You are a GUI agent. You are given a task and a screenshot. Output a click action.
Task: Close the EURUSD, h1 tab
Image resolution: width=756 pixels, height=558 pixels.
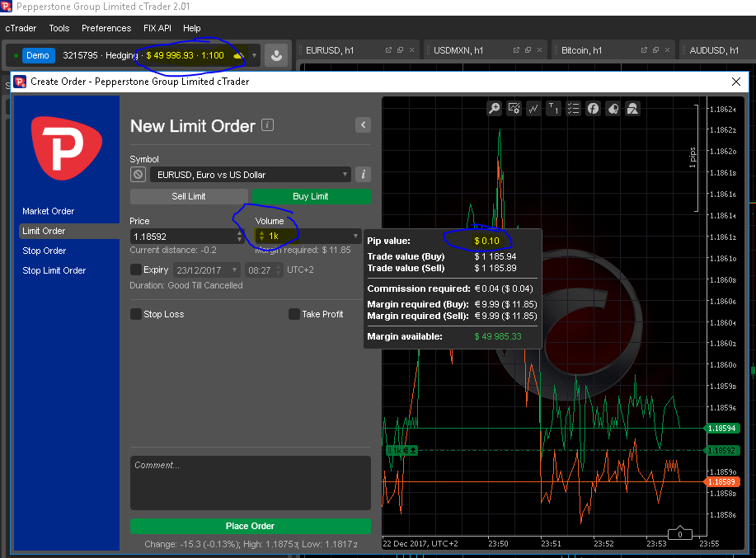(x=411, y=50)
